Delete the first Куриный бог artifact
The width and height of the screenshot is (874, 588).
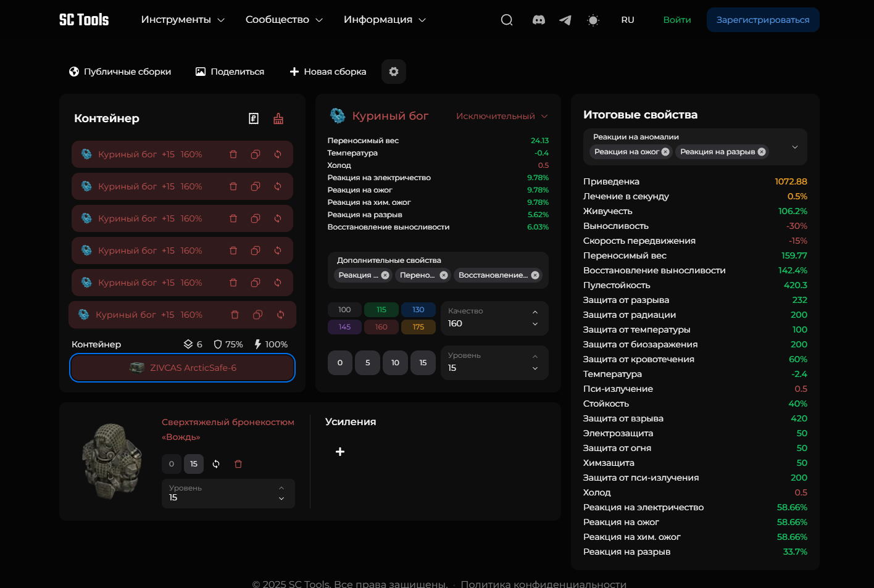click(233, 154)
